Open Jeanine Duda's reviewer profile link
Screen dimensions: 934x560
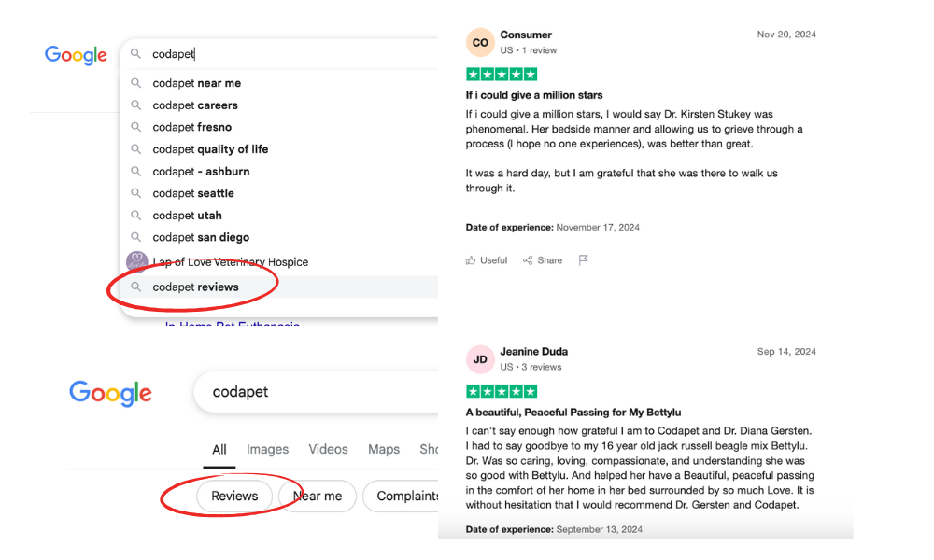[533, 352]
